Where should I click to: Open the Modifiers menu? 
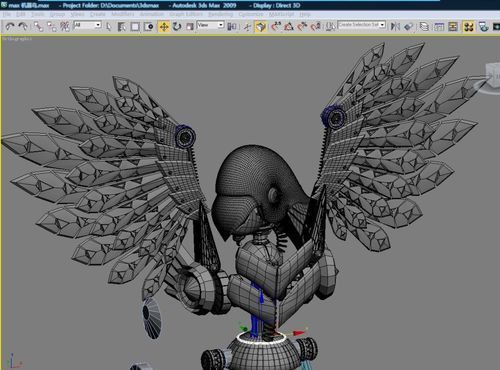(x=122, y=14)
